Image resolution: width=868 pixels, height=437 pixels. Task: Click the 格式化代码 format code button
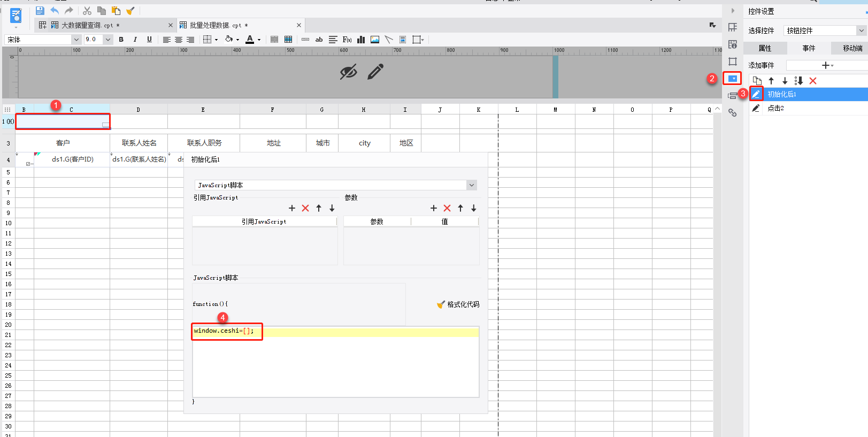pos(458,304)
